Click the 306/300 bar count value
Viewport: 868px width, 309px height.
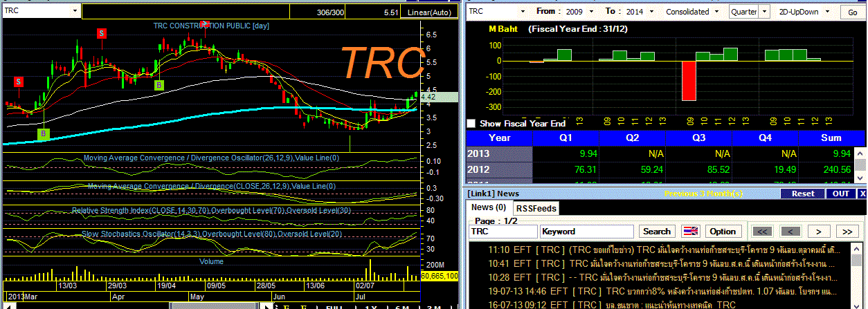[329, 12]
